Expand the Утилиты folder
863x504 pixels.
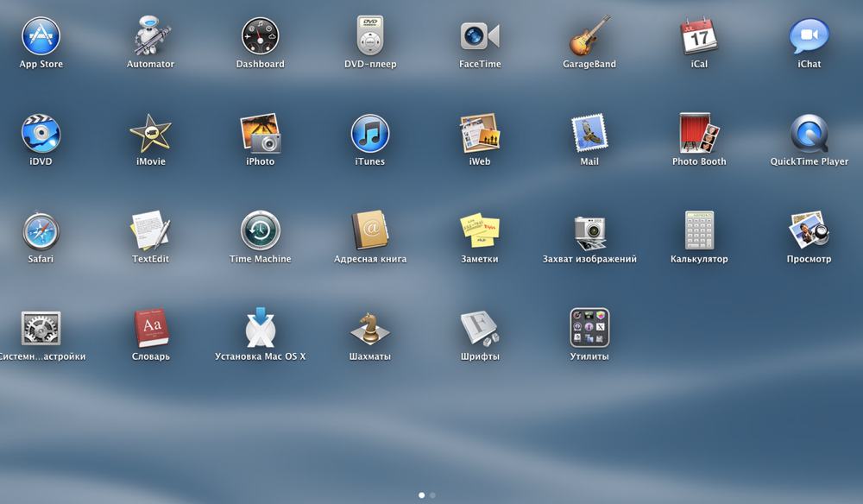[589, 329]
